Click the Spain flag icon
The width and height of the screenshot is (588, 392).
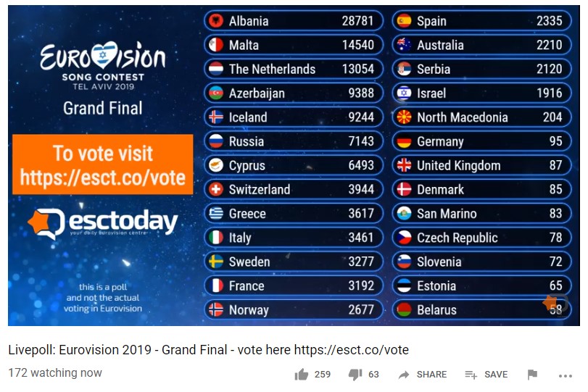click(x=404, y=21)
